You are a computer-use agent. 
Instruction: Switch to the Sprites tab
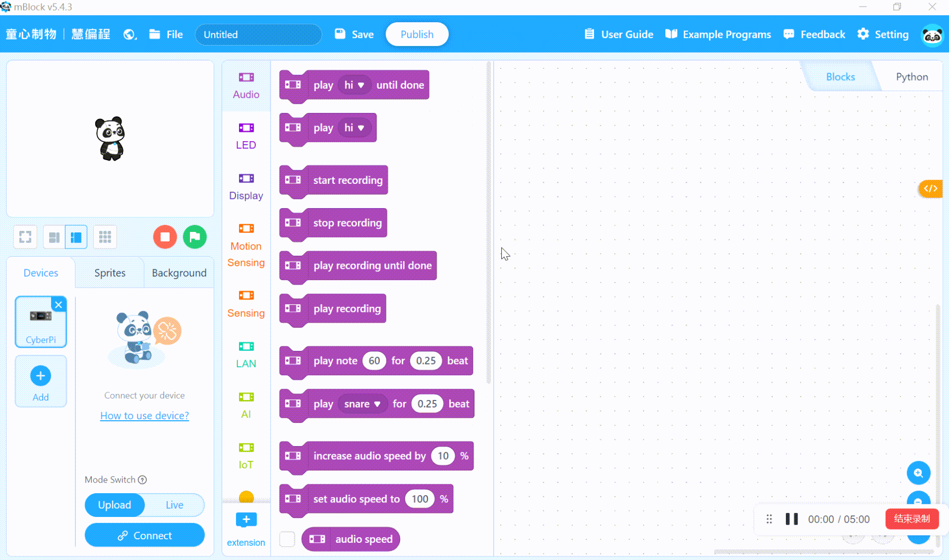[109, 272]
